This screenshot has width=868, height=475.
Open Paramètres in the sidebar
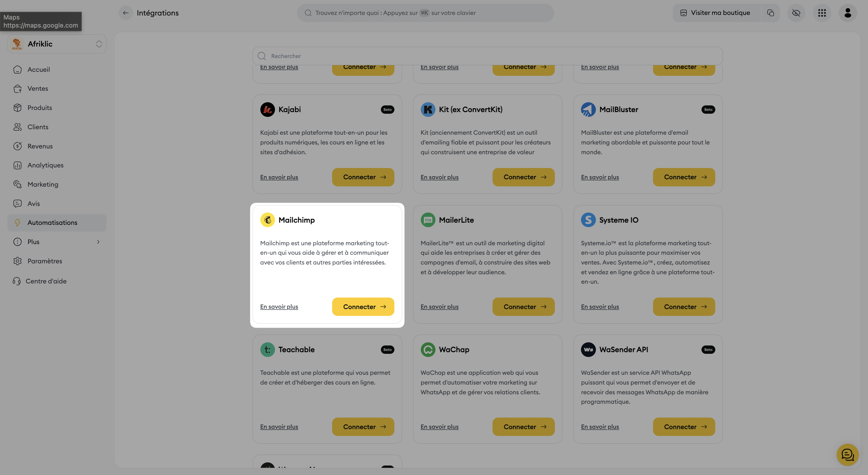click(44, 261)
